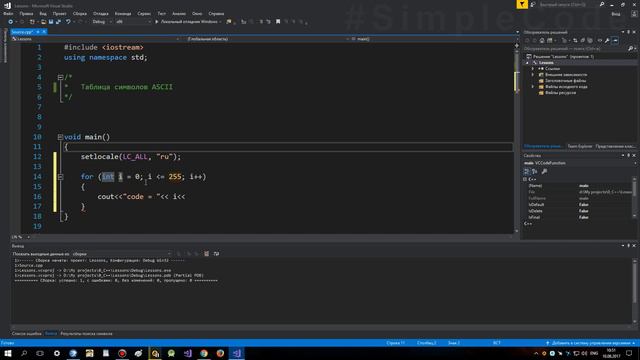Select the Заголовочные файлы folder
640x360 pixels.
tap(562, 81)
